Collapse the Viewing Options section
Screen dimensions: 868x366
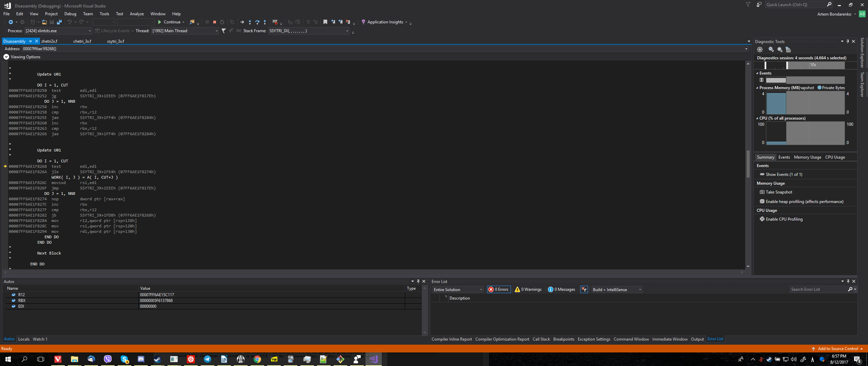point(6,57)
